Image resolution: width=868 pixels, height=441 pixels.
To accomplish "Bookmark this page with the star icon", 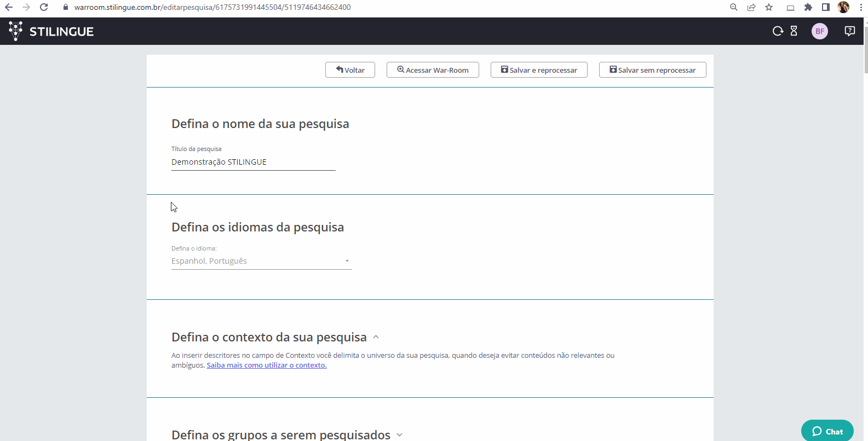I will pos(769,7).
